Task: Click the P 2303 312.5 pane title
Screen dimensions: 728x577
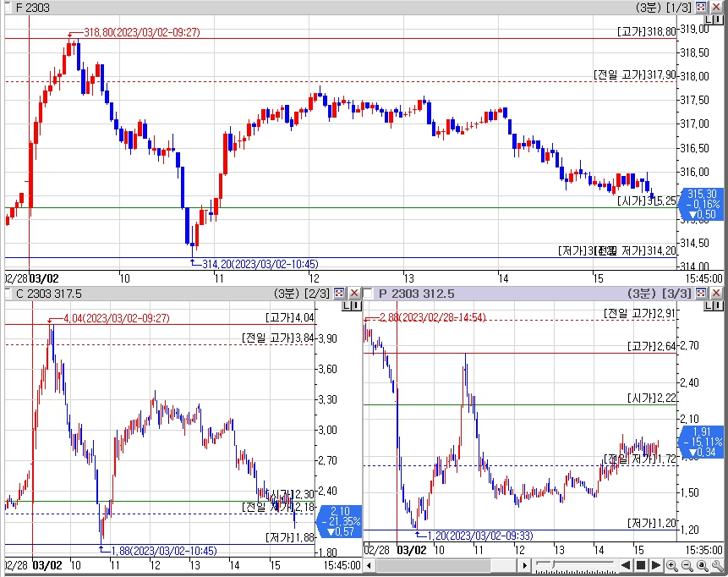Action: [417, 294]
